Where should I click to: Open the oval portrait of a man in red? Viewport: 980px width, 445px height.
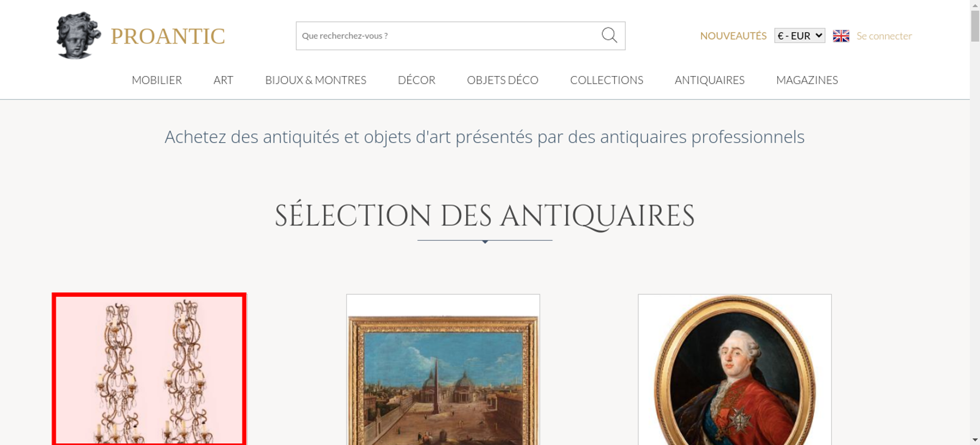coord(735,370)
